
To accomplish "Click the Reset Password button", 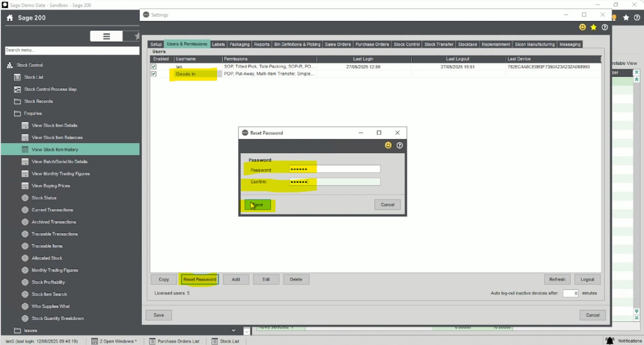I will 199,279.
